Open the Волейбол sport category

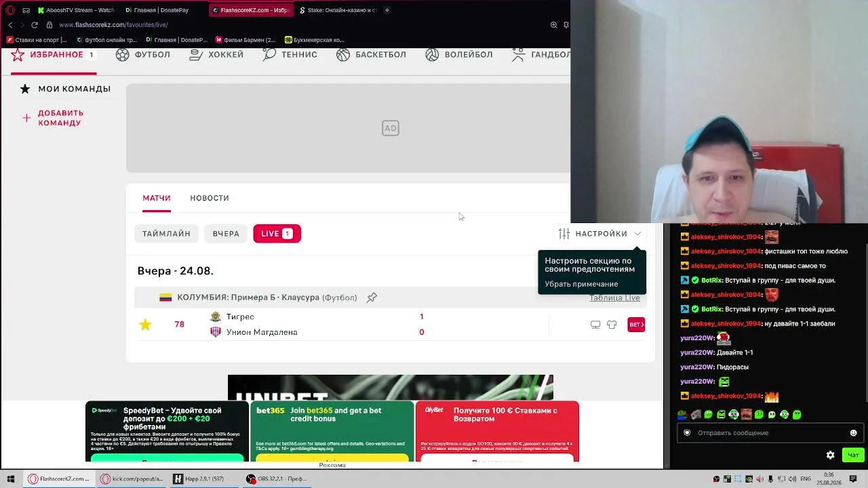click(459, 55)
